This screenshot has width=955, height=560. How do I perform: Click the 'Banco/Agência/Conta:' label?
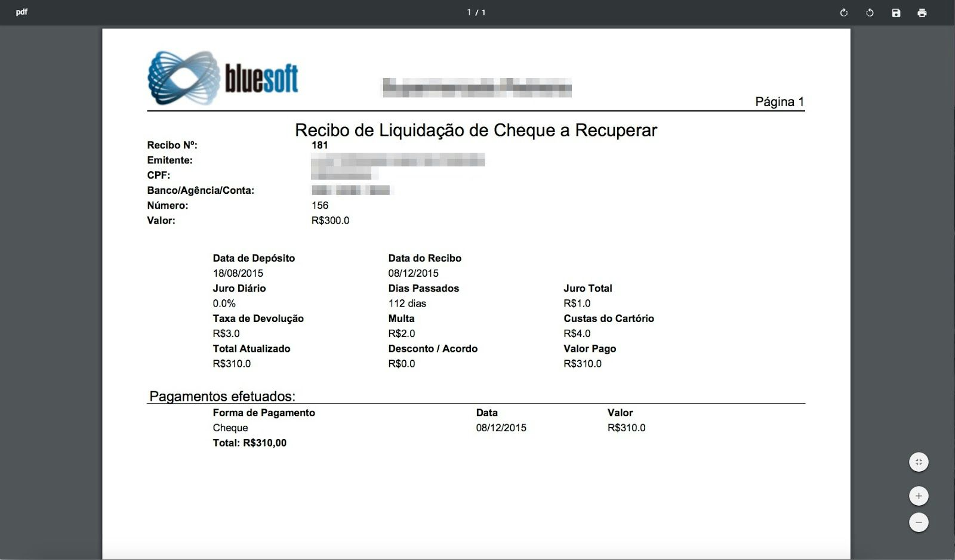click(x=201, y=191)
